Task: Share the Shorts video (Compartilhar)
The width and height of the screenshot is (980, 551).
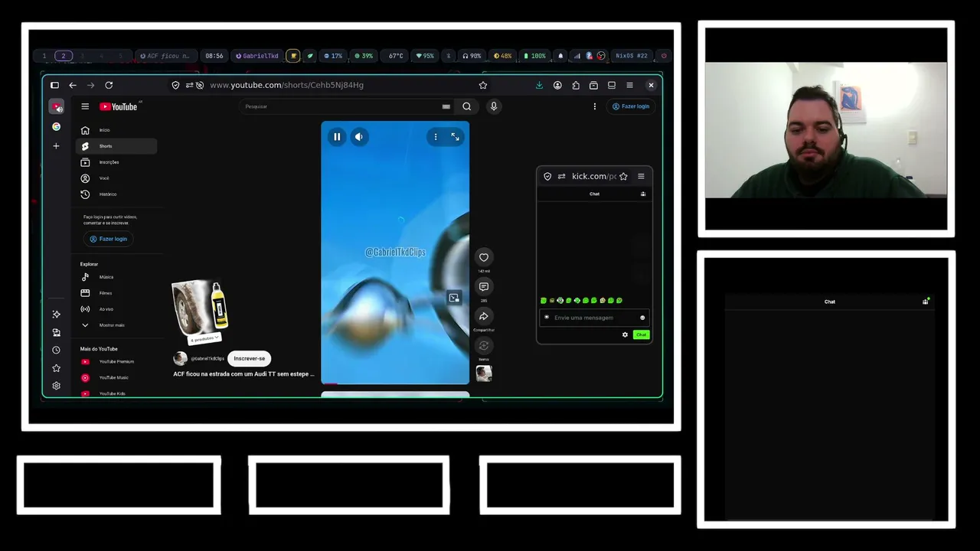Action: click(484, 316)
